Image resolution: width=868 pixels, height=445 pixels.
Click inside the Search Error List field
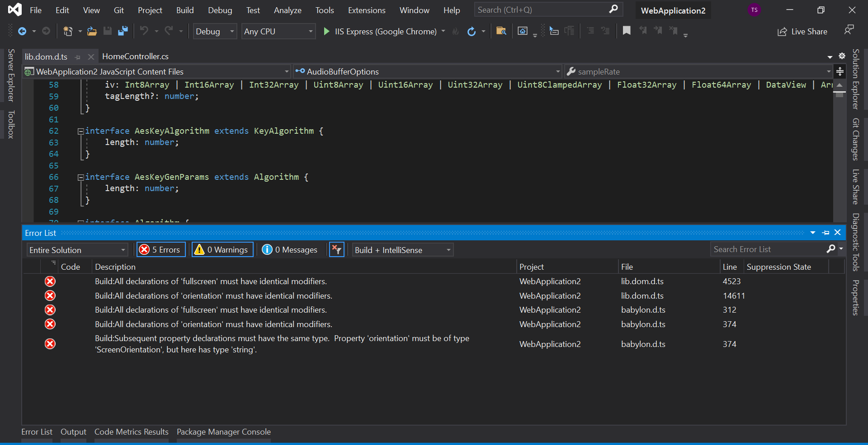coord(769,249)
